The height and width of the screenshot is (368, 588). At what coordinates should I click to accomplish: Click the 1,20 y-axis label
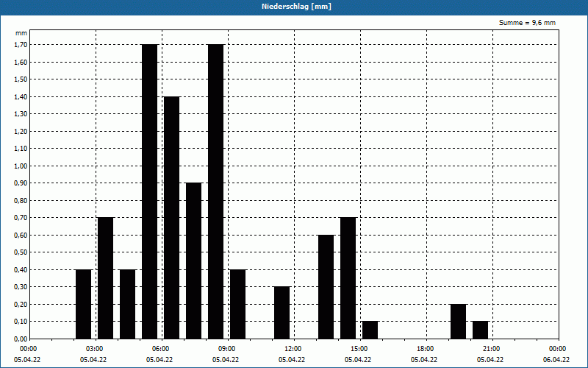coord(21,131)
